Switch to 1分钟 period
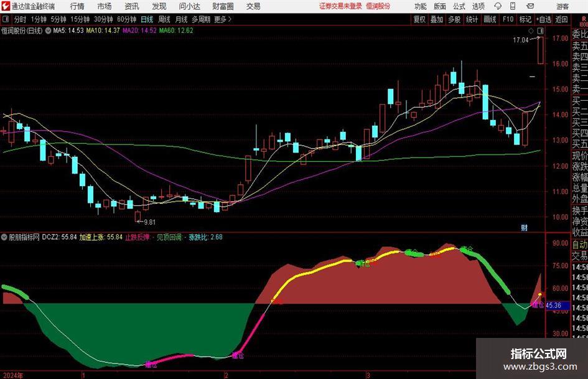This screenshot has height=379, width=588. [39, 19]
